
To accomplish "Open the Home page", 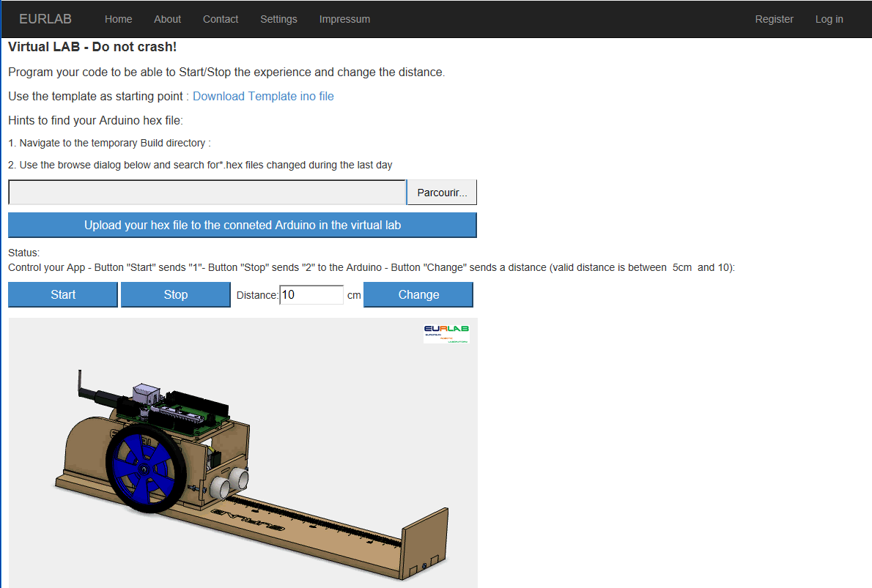I will tap(118, 19).
